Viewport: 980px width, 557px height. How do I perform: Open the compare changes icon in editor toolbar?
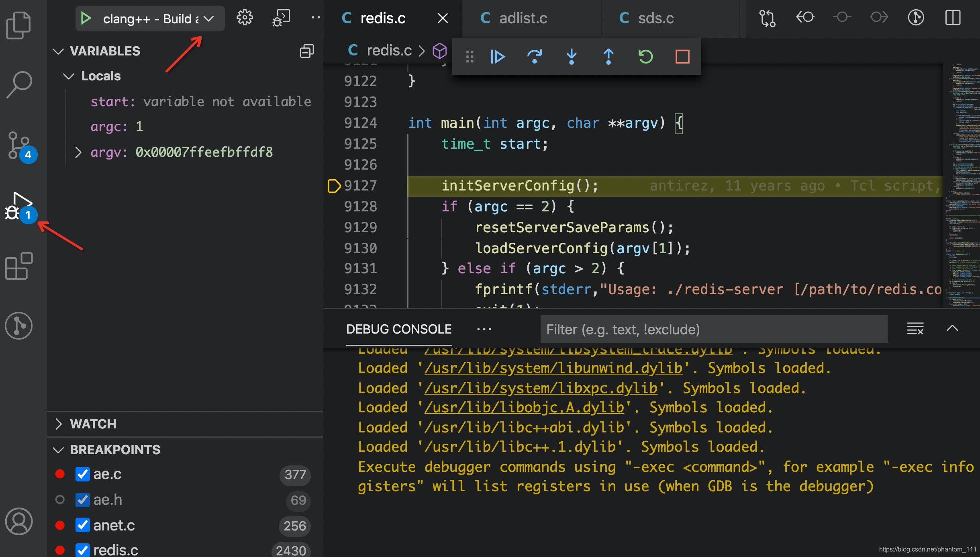click(x=767, y=18)
